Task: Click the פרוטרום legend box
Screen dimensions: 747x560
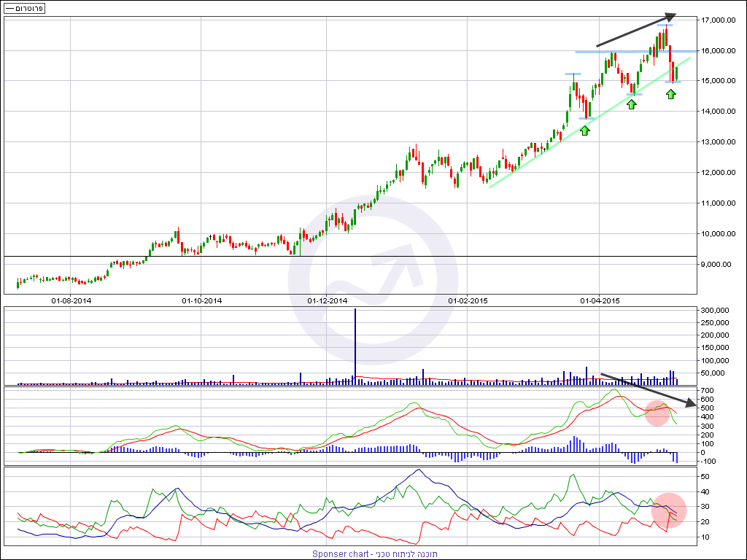Action: (25, 8)
